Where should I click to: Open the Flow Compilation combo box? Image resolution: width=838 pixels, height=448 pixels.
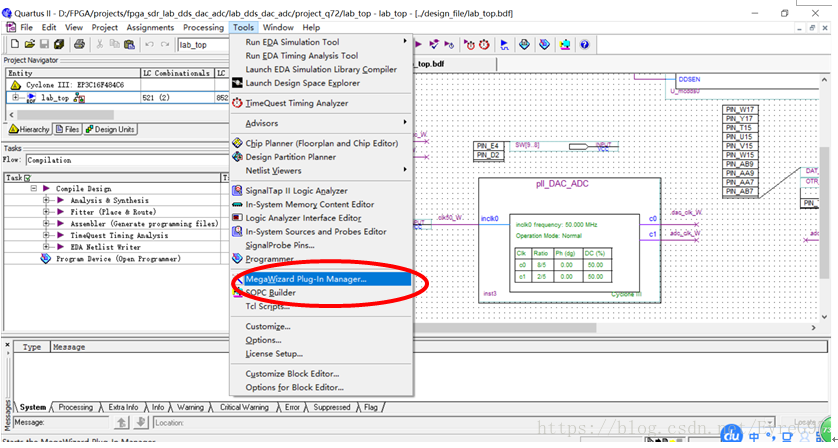[x=127, y=160]
